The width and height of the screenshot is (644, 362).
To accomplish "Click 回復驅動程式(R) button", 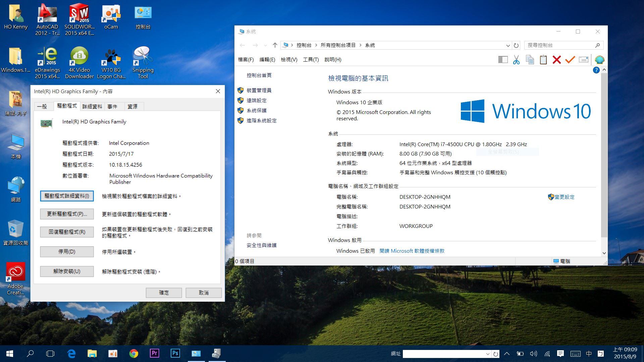I will (x=67, y=232).
